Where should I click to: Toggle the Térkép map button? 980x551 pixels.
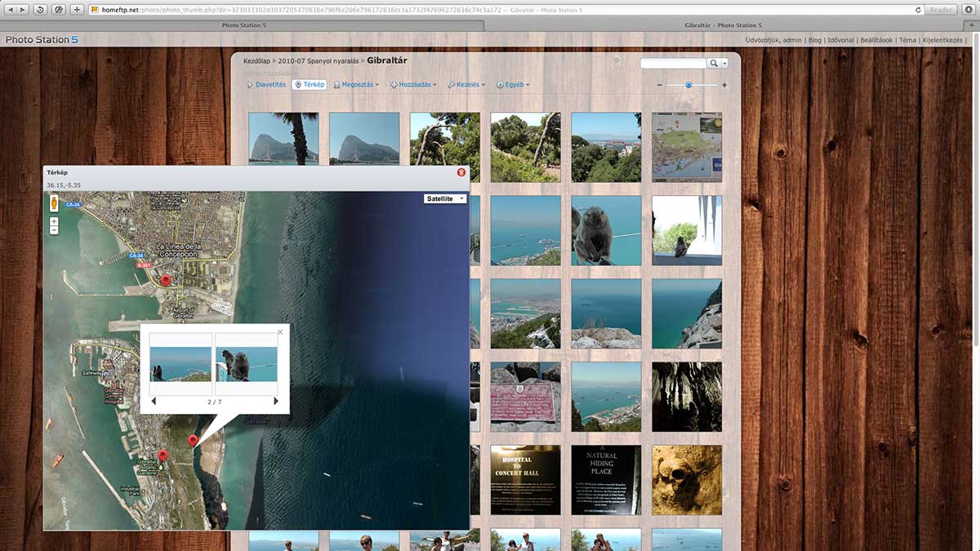click(x=310, y=85)
